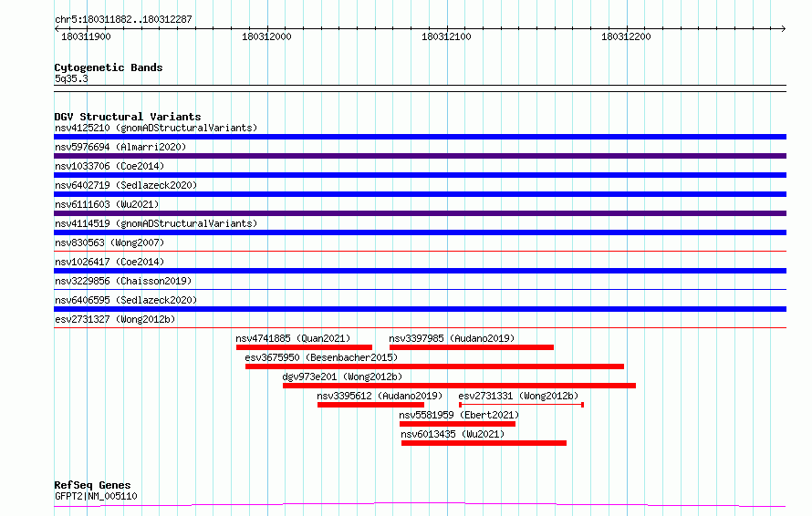Click the esv2731327 (Wong2012b) label
This screenshot has width=812, height=516.
coord(115,319)
